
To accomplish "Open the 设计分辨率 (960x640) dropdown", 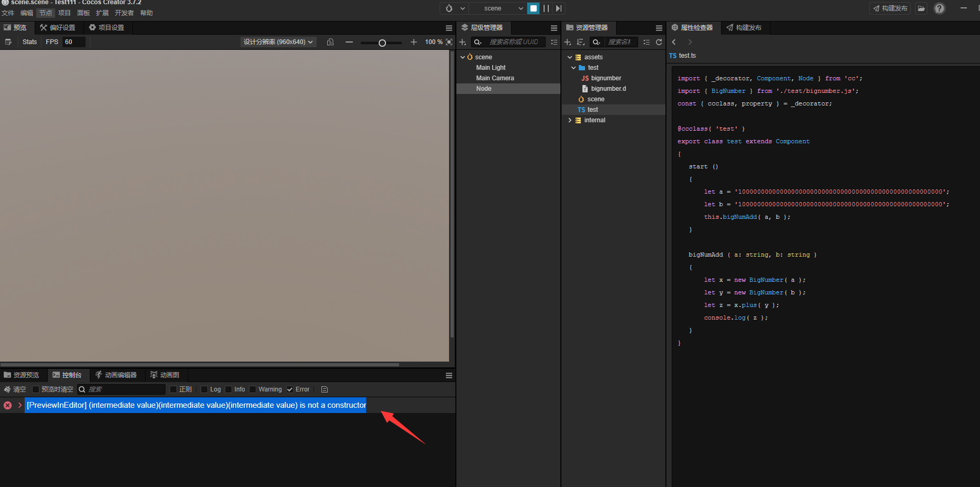I will [x=278, y=42].
